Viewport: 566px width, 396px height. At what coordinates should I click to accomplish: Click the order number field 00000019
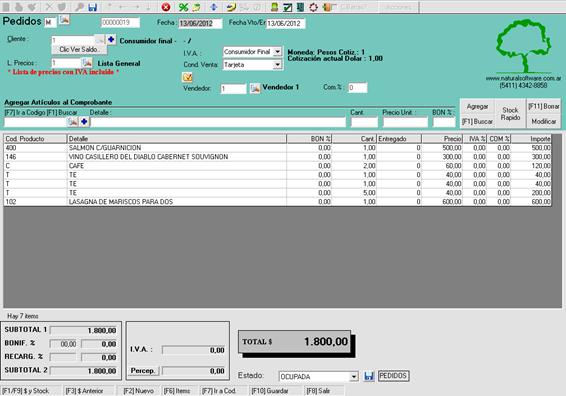tap(120, 23)
